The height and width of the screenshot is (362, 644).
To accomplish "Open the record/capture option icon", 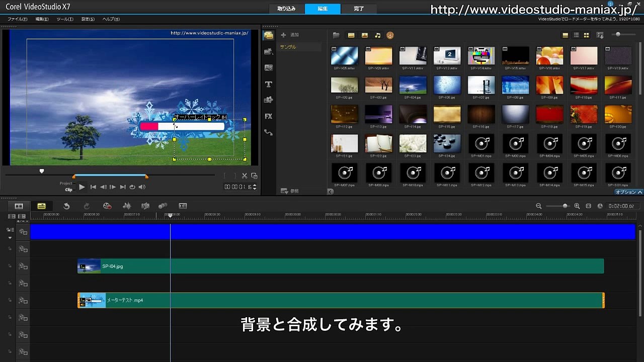I will pos(107,206).
